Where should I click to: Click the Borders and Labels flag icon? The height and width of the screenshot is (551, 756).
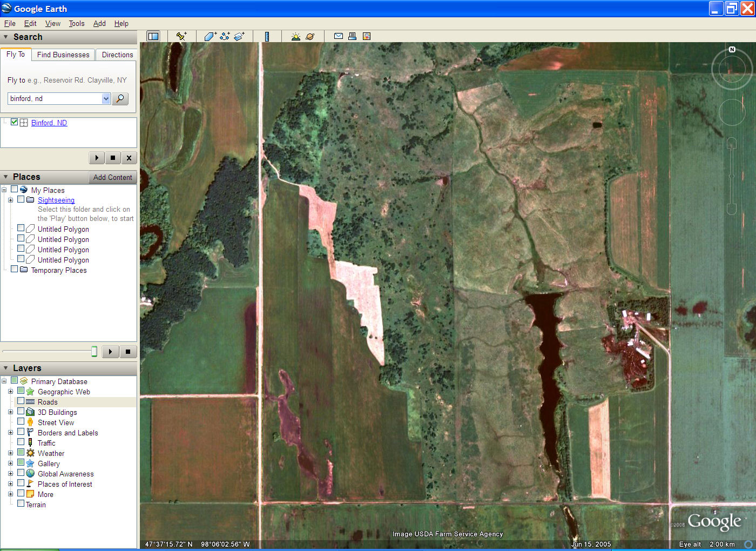30,433
